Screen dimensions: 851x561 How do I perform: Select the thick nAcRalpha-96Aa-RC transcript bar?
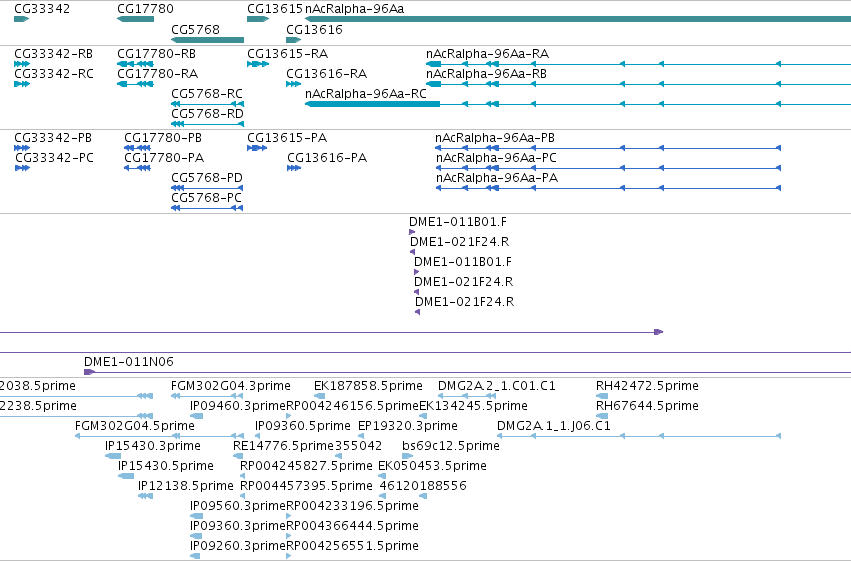click(372, 104)
